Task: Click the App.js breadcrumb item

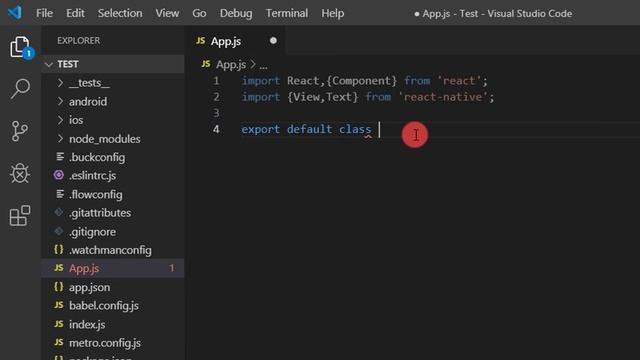Action: (x=231, y=64)
